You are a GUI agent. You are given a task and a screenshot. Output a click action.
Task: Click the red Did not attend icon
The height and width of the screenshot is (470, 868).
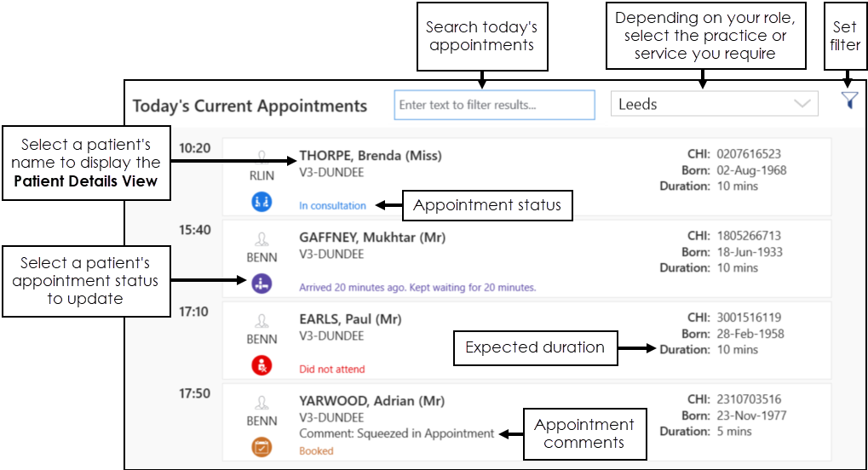click(262, 366)
